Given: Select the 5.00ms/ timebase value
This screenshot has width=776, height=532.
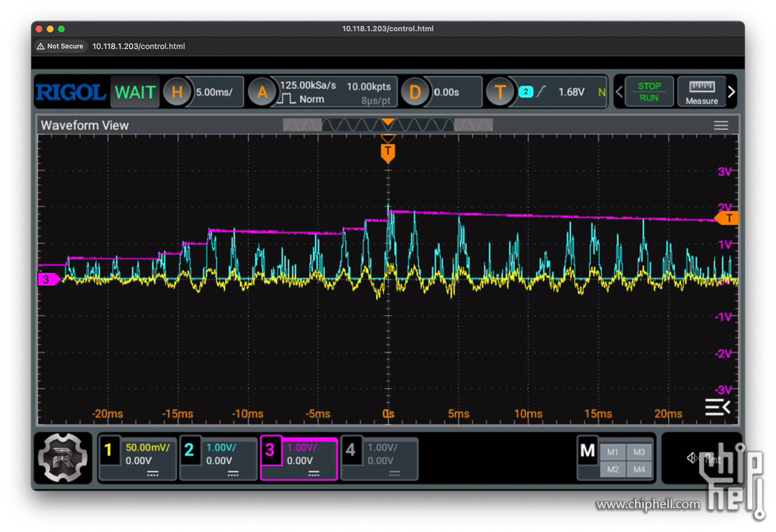Looking at the screenshot, I should point(215,92).
